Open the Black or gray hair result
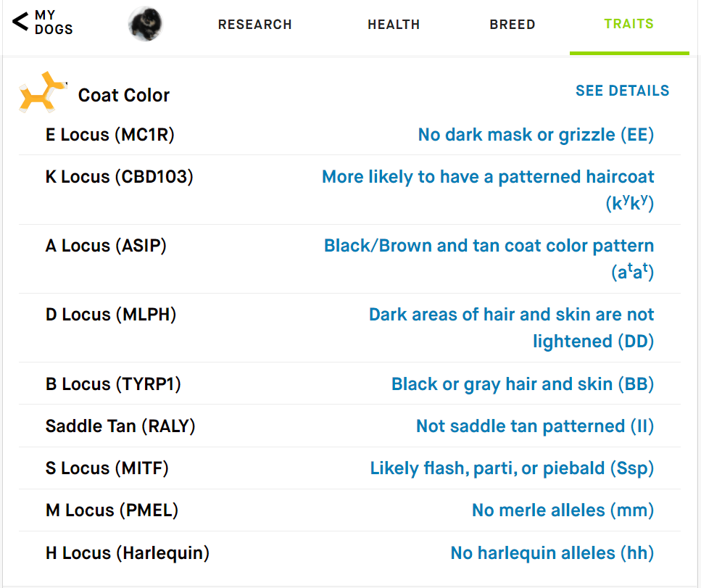 tap(523, 384)
